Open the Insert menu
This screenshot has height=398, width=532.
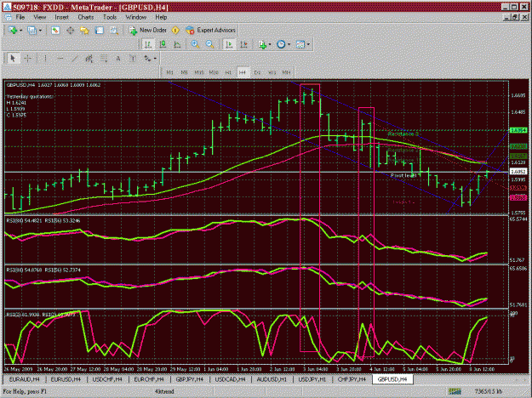(61, 17)
